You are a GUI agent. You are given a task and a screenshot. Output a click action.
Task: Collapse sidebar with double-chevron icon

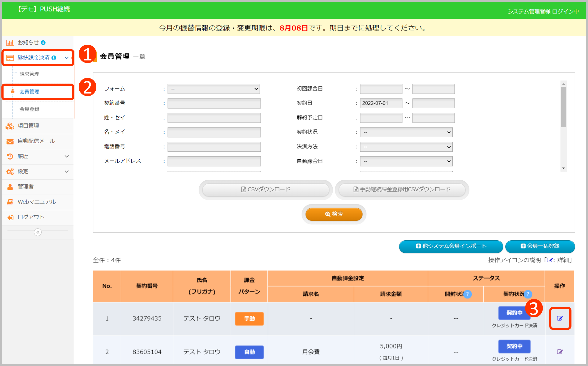pos(38,232)
